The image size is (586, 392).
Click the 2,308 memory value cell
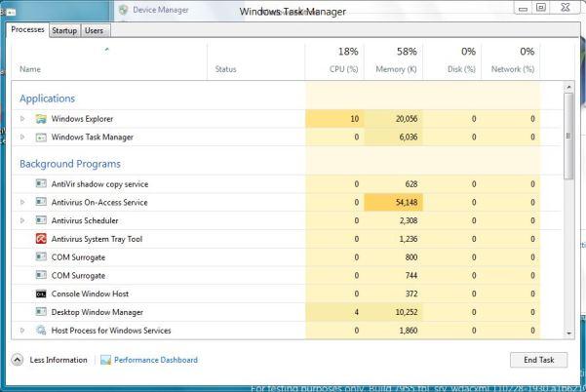[394, 220]
